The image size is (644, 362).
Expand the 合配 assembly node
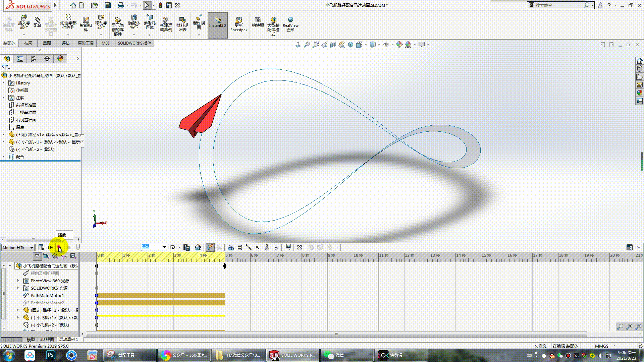pos(4,157)
